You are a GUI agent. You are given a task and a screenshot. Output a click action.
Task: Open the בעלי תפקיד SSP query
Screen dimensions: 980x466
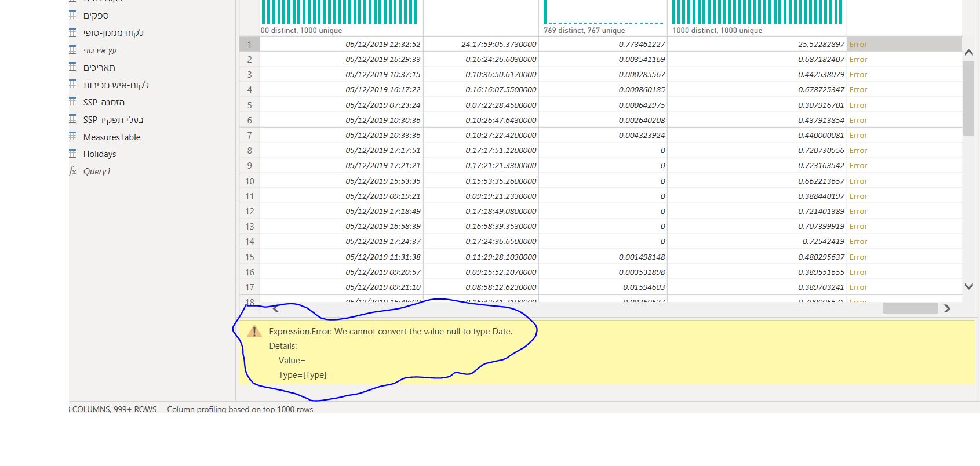click(x=113, y=120)
